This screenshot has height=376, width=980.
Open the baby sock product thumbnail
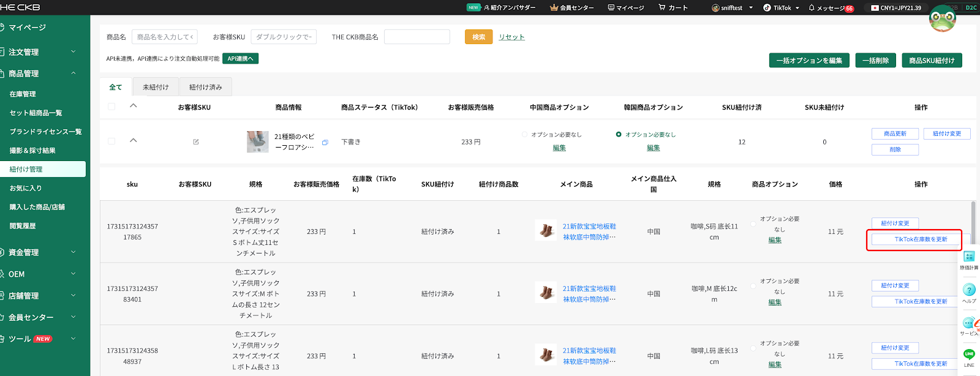258,141
